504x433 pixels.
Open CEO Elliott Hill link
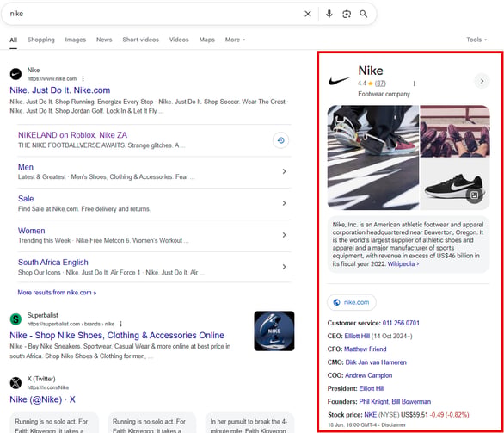point(357,337)
